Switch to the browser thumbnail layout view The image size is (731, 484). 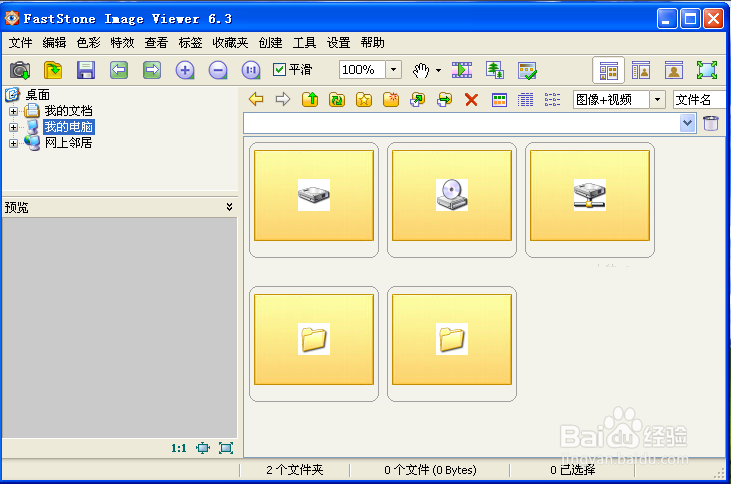pos(608,71)
